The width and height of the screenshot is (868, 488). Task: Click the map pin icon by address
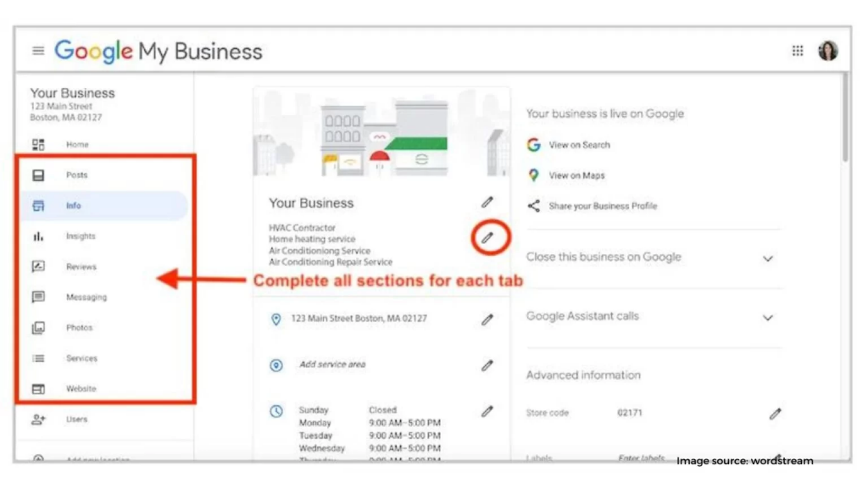[x=275, y=319]
